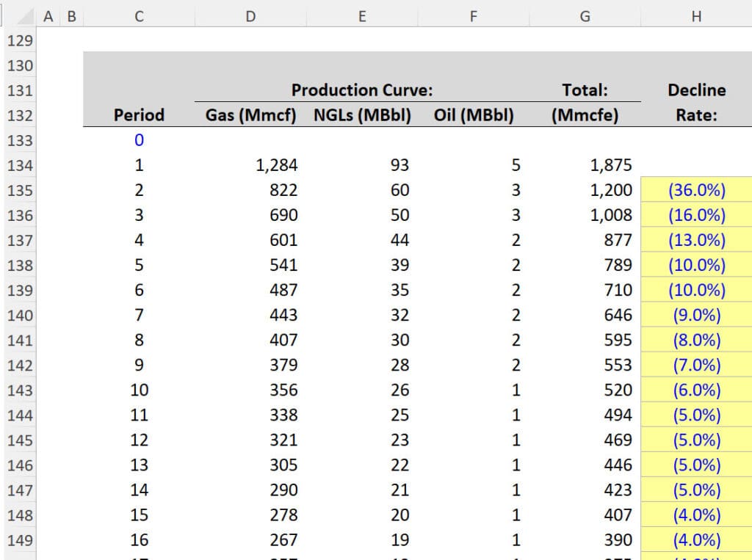This screenshot has height=560, width=752.
Task: Click the Gas (Mmcf) header cell
Action: click(x=250, y=115)
